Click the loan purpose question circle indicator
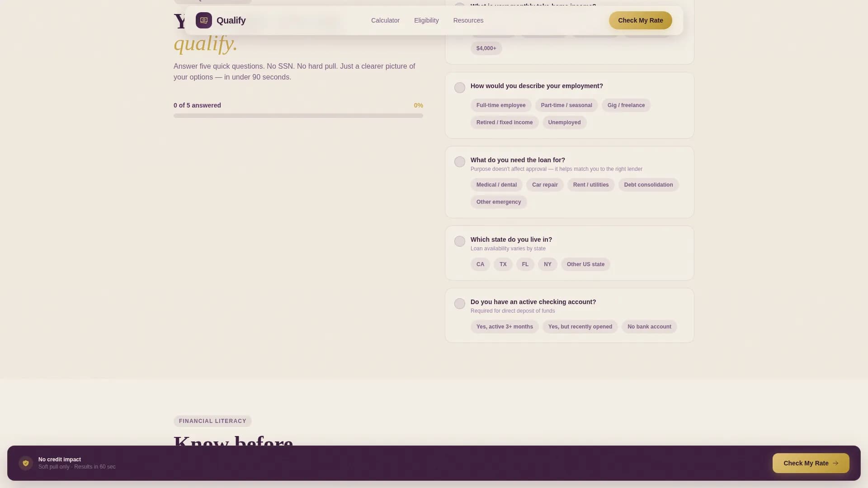 tap(460, 162)
